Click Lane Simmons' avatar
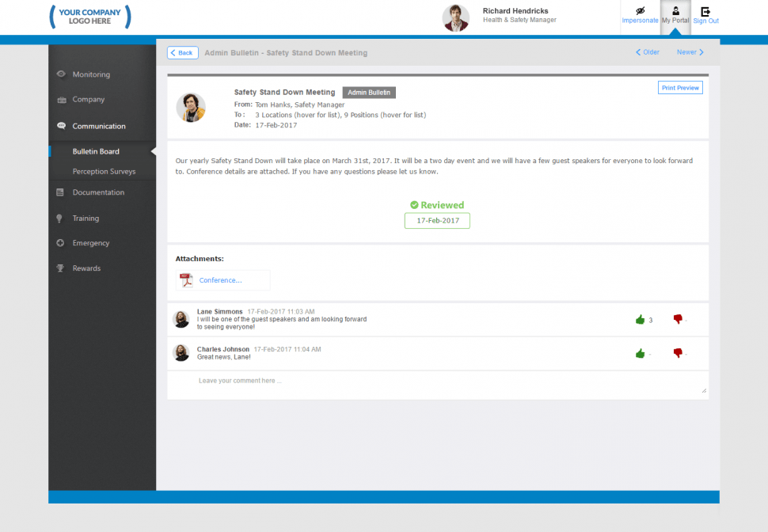 click(181, 319)
